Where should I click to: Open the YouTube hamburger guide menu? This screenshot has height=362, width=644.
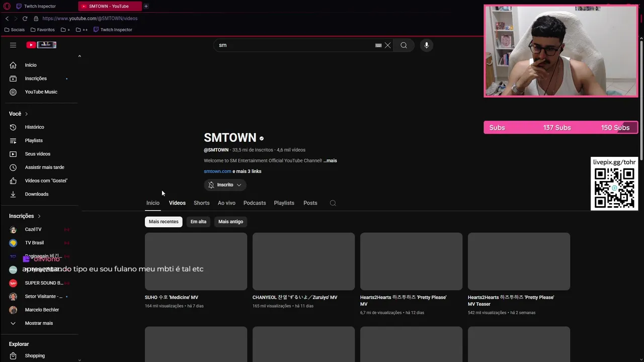pyautogui.click(x=13, y=45)
